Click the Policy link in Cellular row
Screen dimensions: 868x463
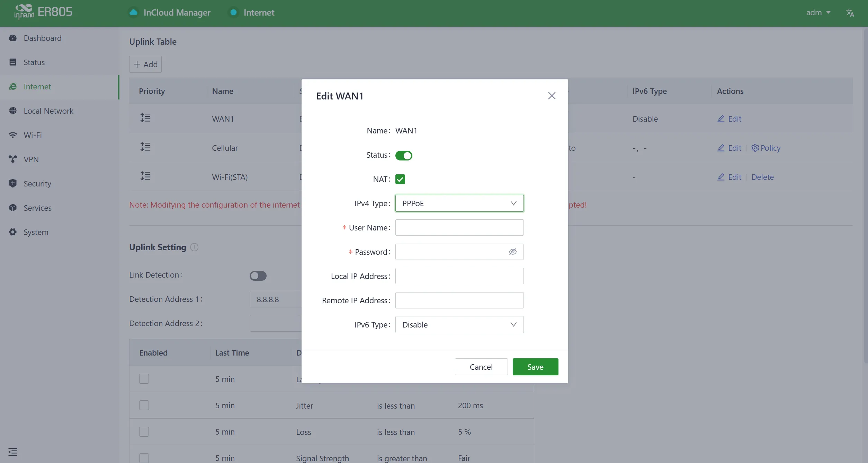click(x=766, y=148)
